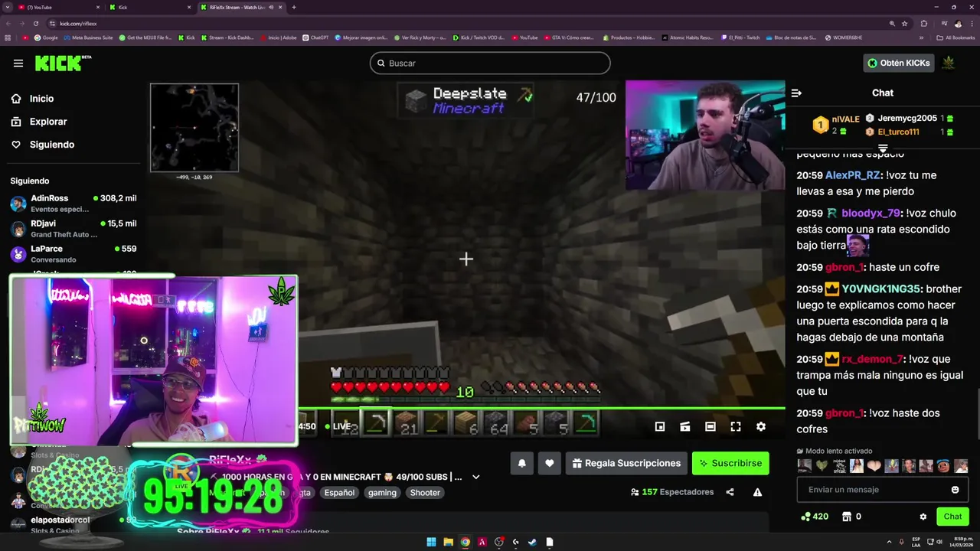Expand the stream title chevron
The width and height of the screenshot is (980, 551).
tap(475, 477)
